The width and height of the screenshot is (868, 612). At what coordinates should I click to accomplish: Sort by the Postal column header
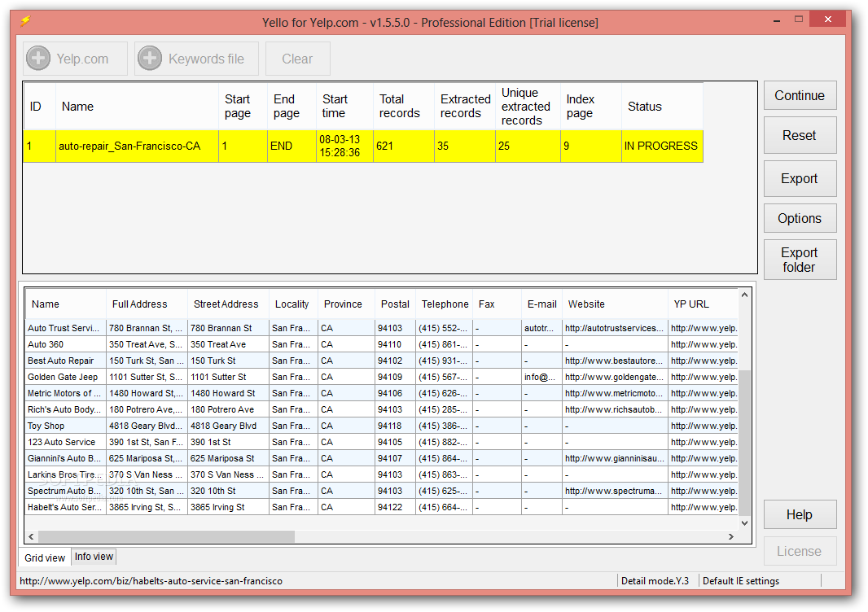(x=395, y=304)
